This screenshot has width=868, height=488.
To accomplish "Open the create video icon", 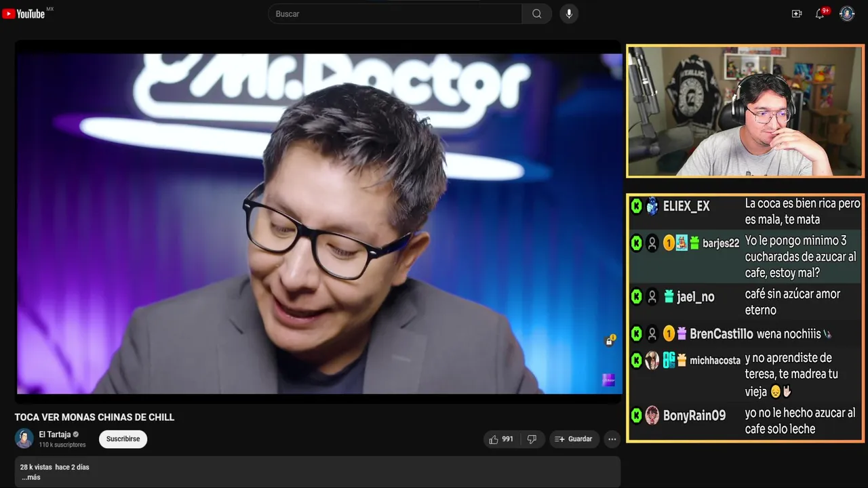I will click(x=797, y=14).
